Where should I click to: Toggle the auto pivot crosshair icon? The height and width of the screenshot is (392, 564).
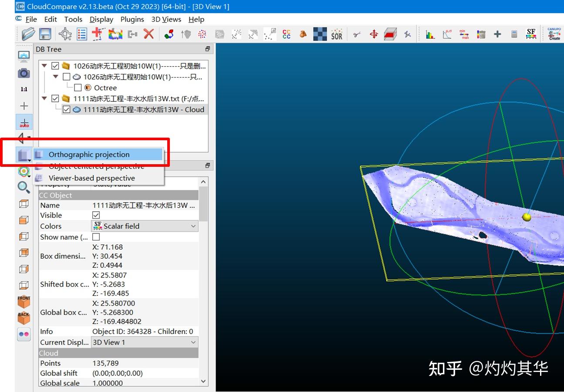tap(24, 122)
